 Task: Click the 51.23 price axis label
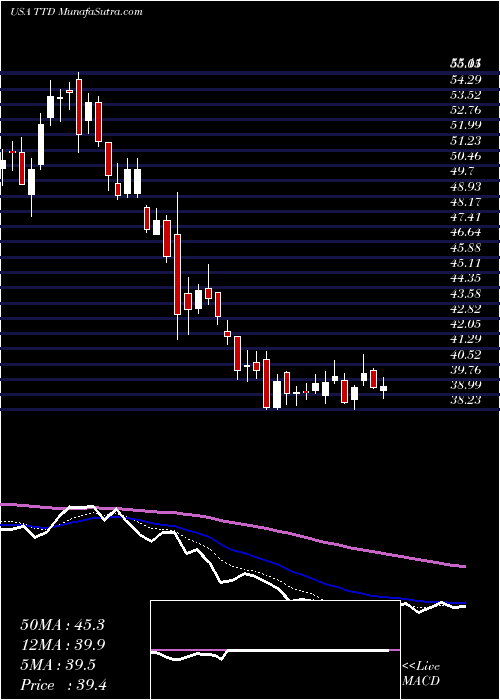464,141
